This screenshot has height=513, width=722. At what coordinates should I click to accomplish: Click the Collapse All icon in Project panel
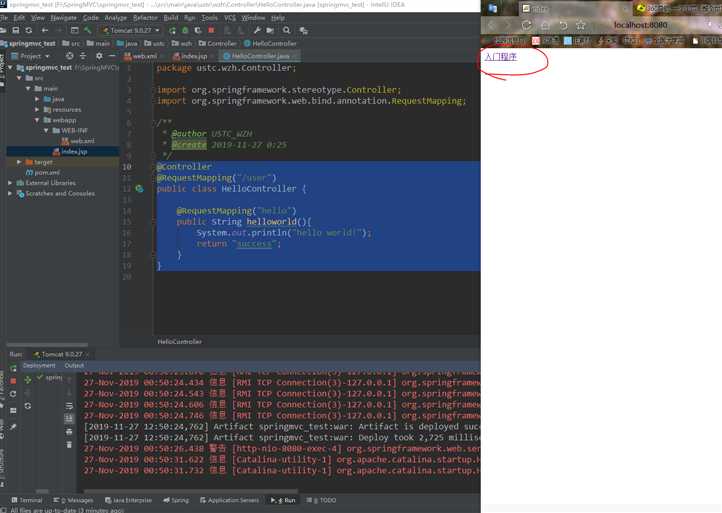83,56
